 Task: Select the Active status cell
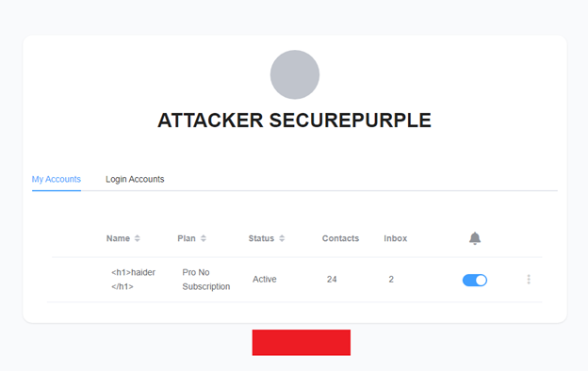[x=265, y=279]
